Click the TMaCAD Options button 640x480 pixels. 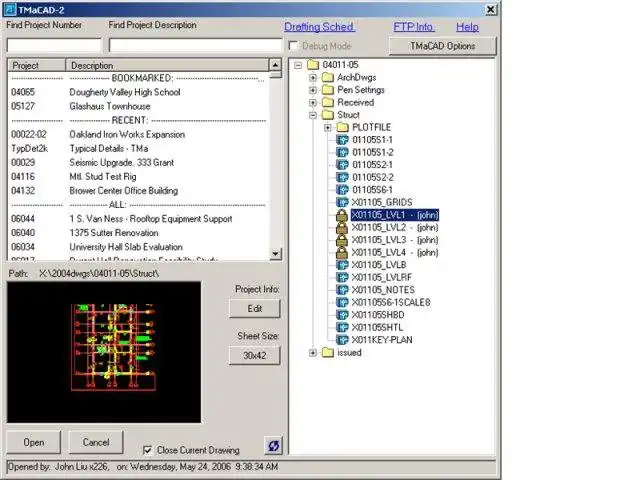442,46
